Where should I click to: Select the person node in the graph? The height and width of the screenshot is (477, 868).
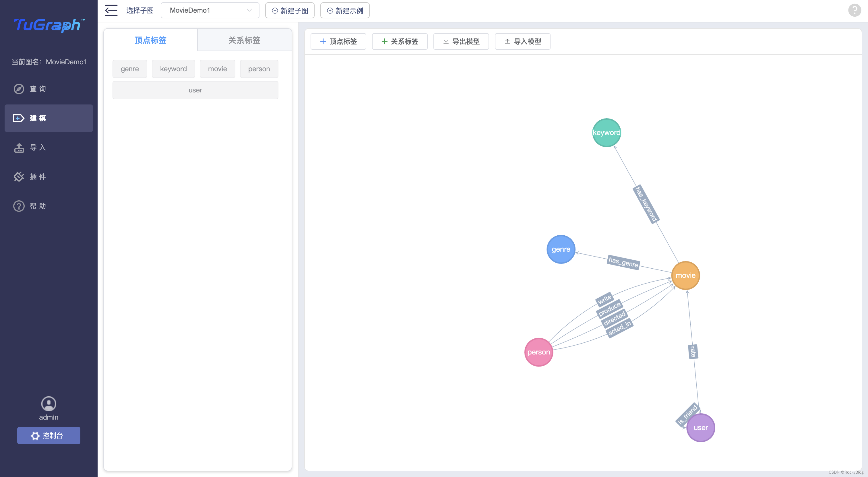point(538,352)
